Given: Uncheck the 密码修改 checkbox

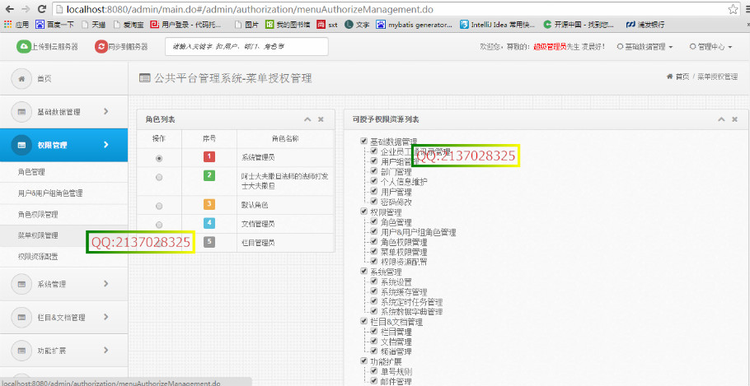Looking at the screenshot, I should tap(374, 202).
